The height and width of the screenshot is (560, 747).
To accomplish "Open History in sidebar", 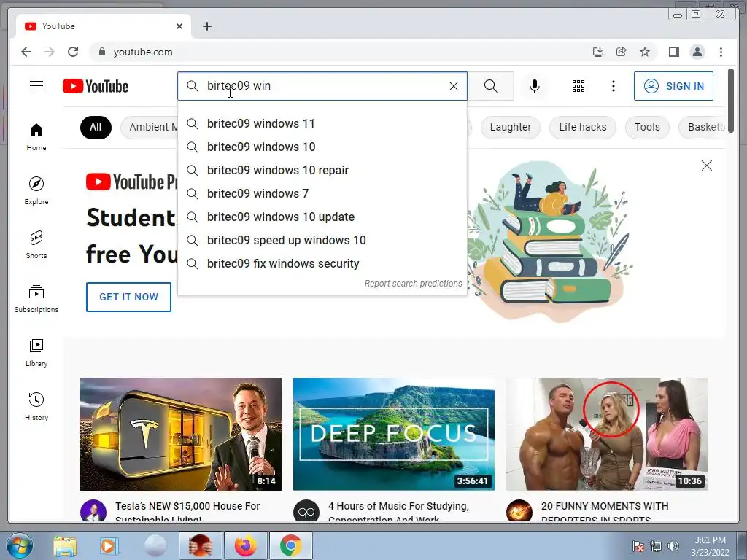I will [x=36, y=406].
